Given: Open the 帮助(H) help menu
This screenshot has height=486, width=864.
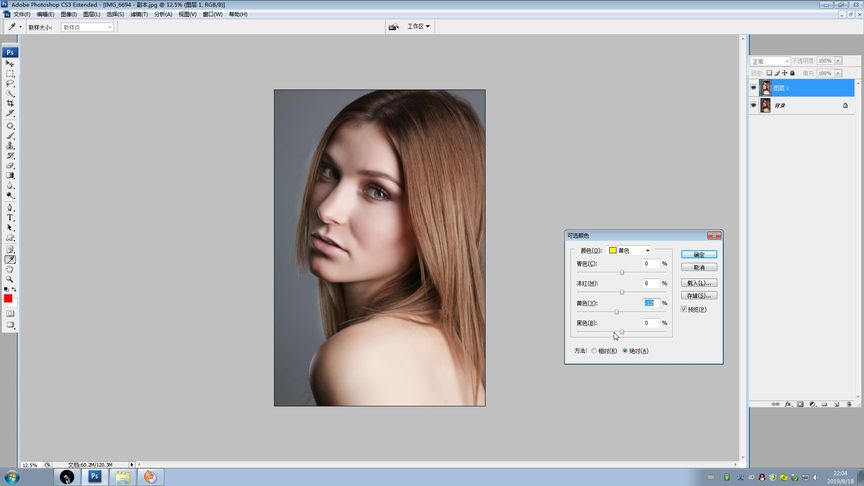Looking at the screenshot, I should (x=238, y=15).
